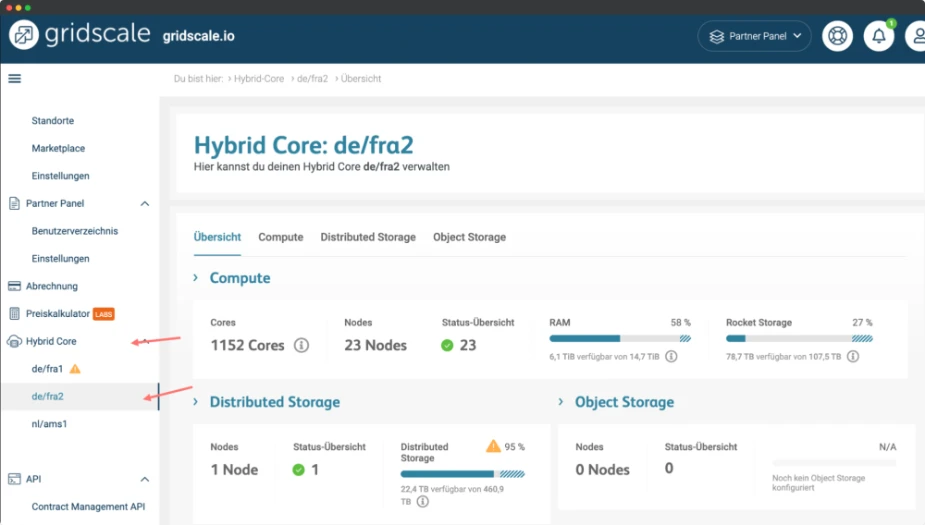Open Marketplace in the sidebar
The width and height of the screenshot is (925, 525).
click(58, 148)
